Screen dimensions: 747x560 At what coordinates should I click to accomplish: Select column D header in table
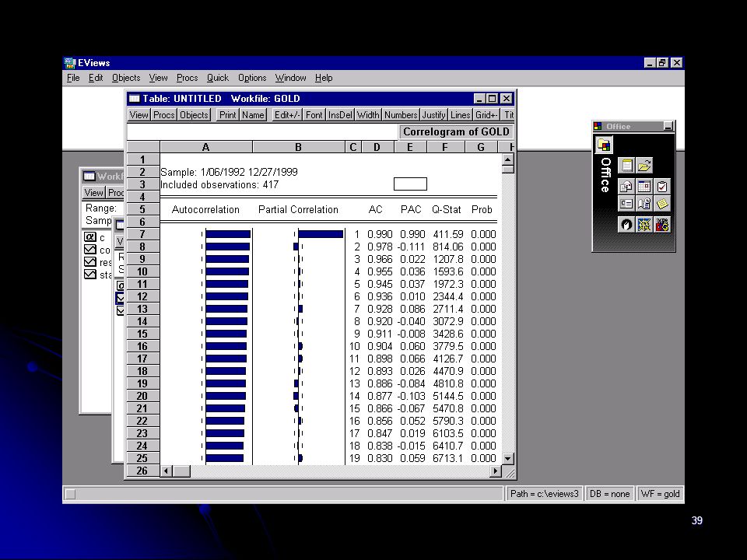point(377,147)
